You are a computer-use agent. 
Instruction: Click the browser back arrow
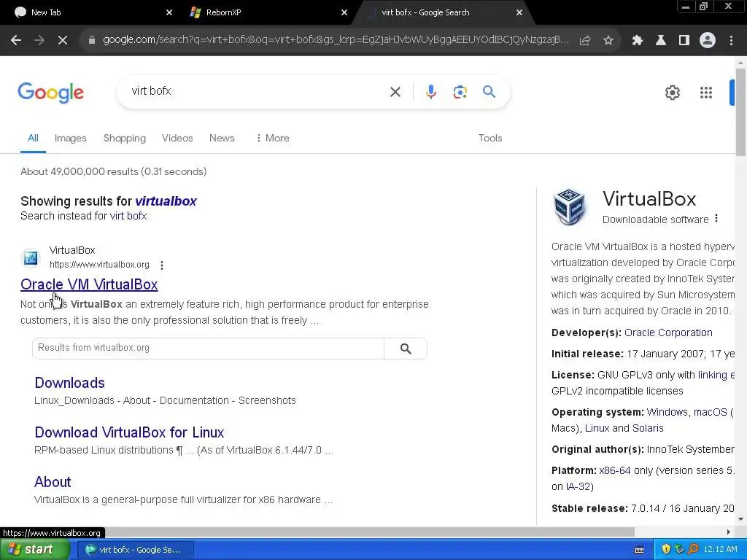click(16, 41)
